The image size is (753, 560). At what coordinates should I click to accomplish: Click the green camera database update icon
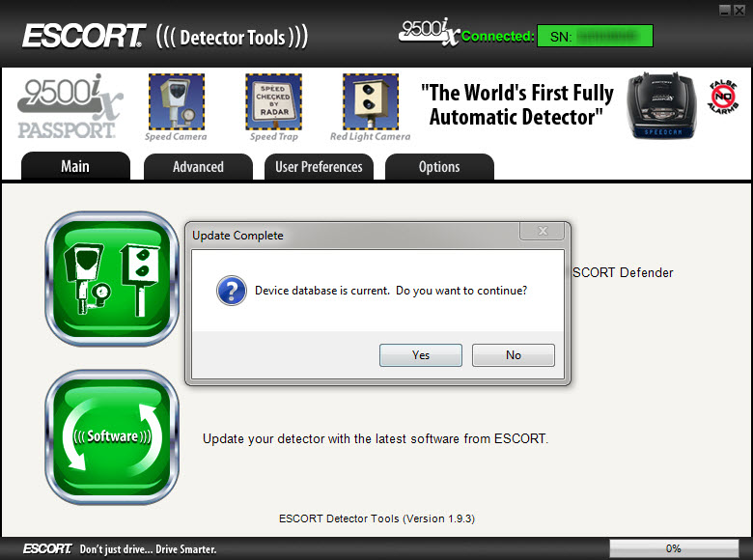(x=112, y=279)
